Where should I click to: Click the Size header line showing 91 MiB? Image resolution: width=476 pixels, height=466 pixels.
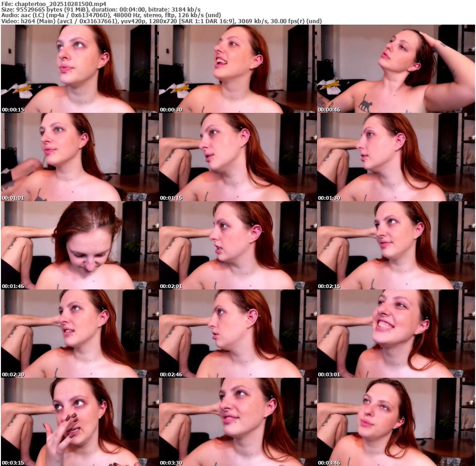pos(101,10)
